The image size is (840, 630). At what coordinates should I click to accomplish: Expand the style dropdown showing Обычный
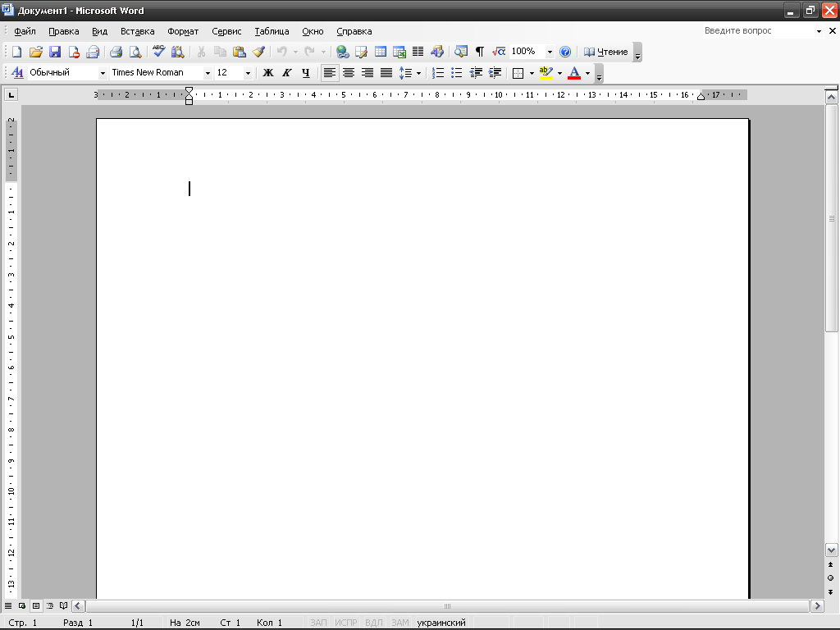point(103,73)
